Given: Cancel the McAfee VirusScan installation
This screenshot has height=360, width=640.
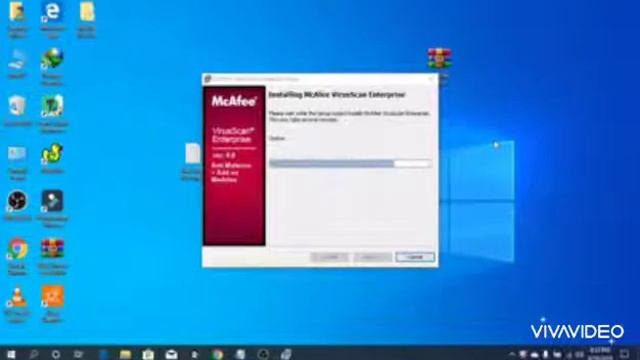Looking at the screenshot, I should (x=415, y=257).
